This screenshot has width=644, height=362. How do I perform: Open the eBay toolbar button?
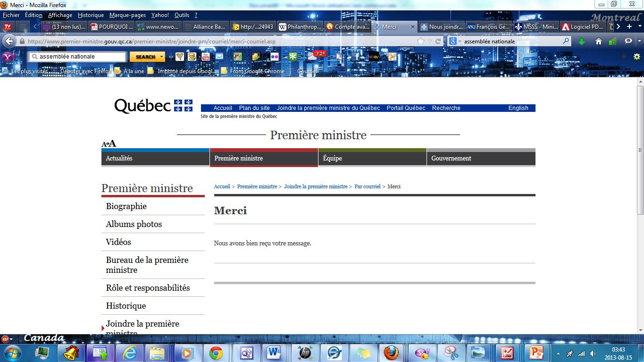[374, 57]
